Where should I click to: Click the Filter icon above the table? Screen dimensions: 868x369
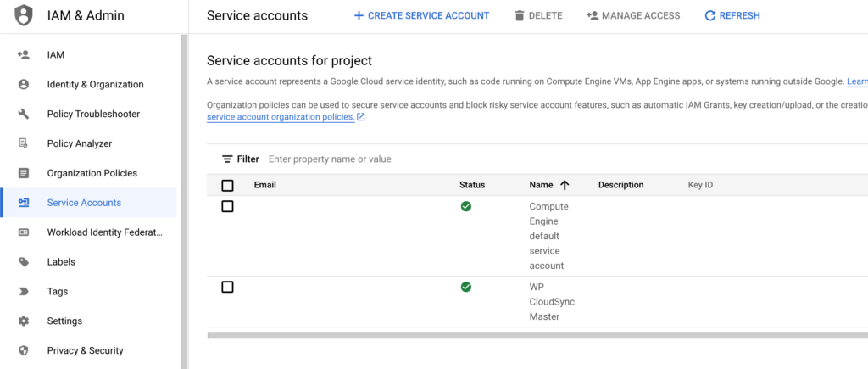[227, 159]
